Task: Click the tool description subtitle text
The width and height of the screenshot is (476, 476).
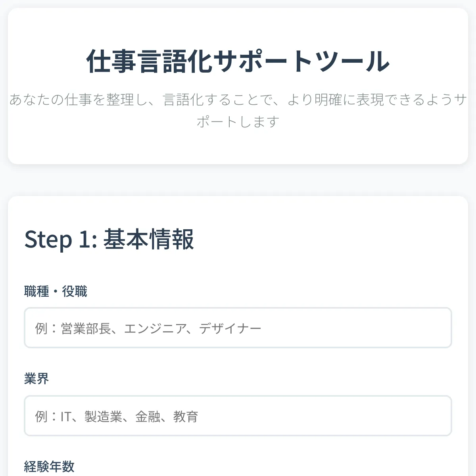Action: [238, 111]
